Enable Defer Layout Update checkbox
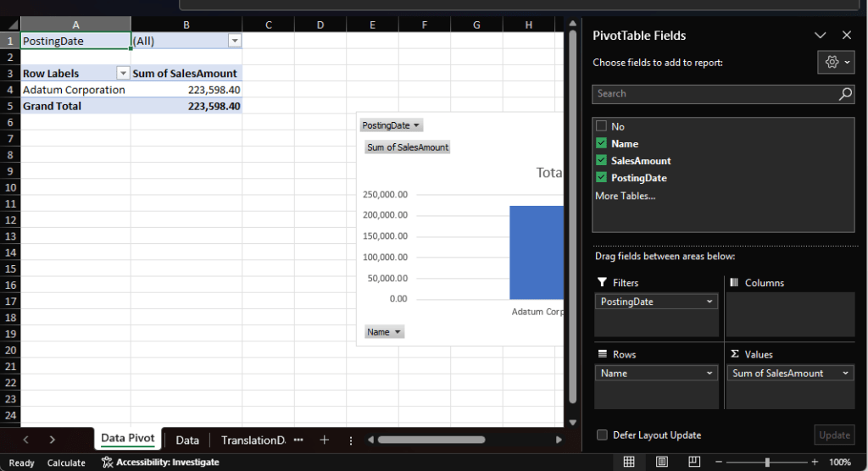Viewport: 868px width, 471px height. tap(602, 435)
